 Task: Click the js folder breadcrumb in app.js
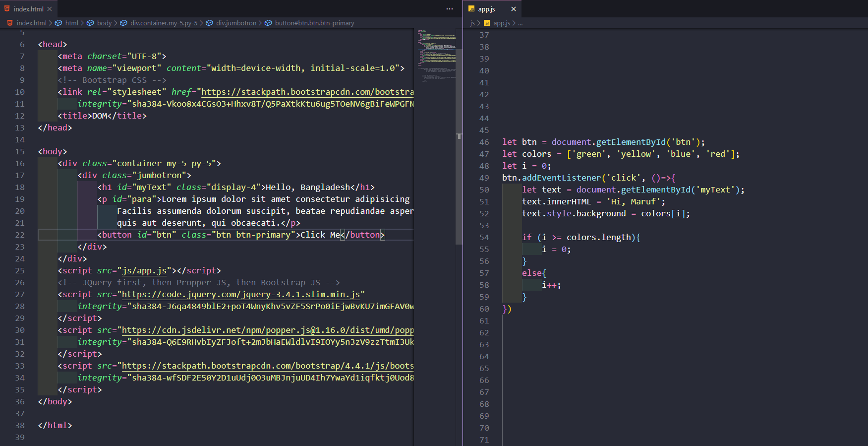(x=472, y=23)
